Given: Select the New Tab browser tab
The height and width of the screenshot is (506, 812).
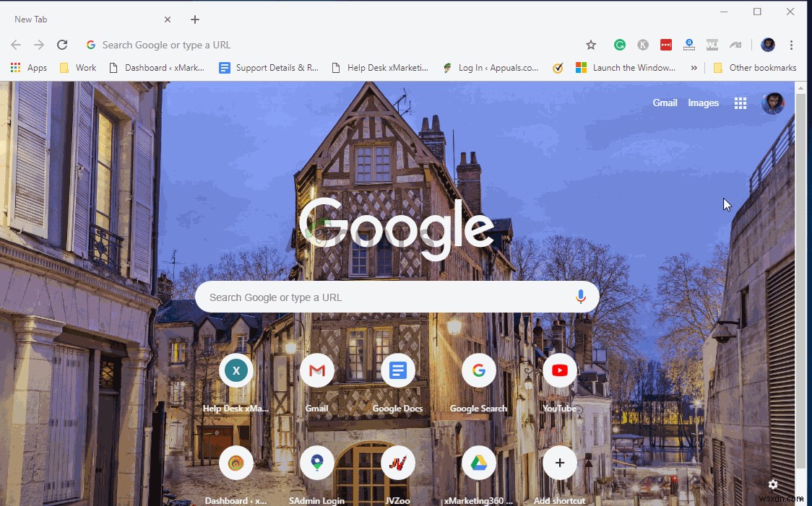Looking at the screenshot, I should pyautogui.click(x=87, y=19).
